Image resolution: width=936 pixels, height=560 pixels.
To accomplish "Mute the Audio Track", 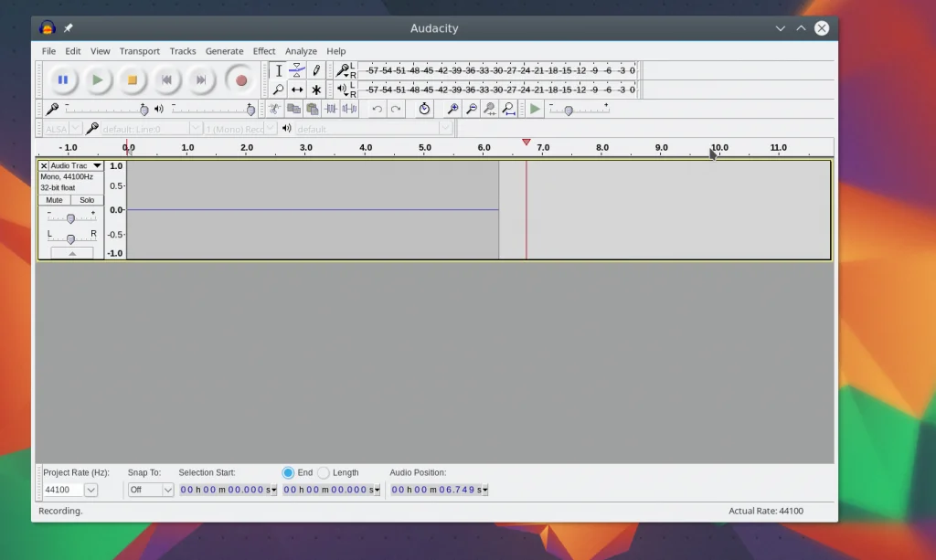I will (x=54, y=200).
